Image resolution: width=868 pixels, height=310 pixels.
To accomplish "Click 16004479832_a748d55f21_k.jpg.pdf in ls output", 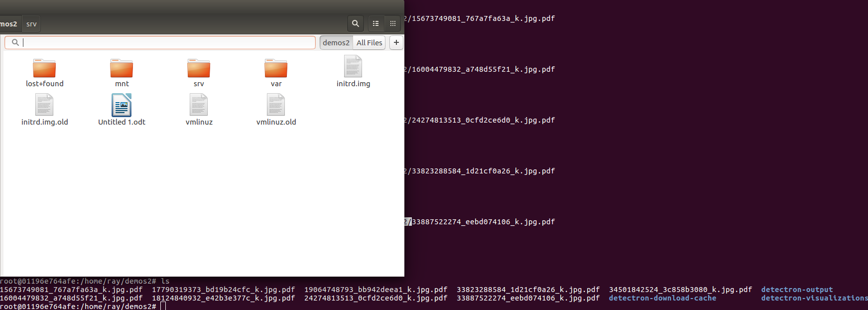I will click(71, 298).
